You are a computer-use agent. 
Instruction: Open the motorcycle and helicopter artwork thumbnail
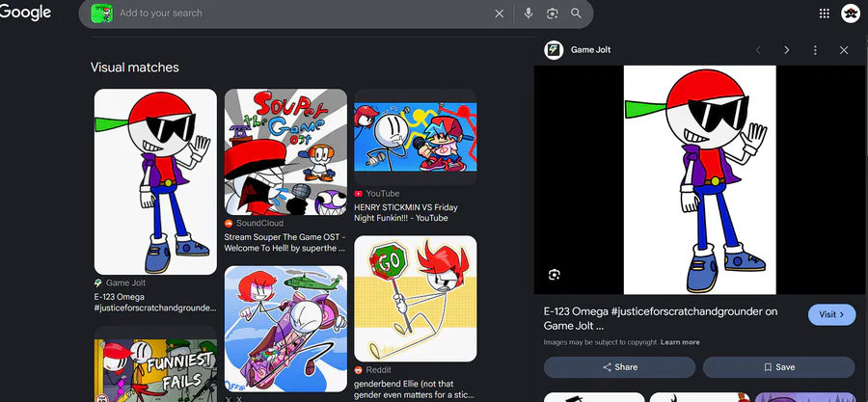[285, 329]
